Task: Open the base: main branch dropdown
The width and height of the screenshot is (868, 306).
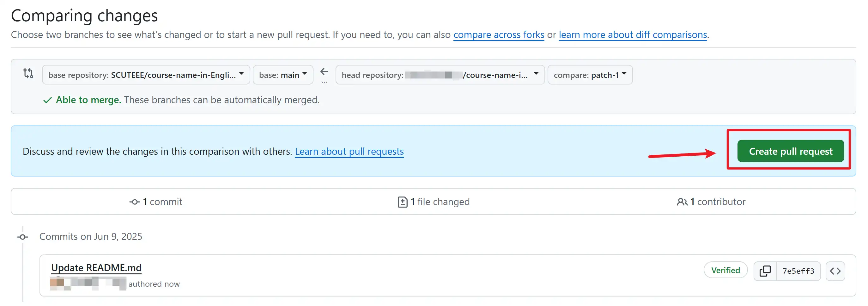Action: 283,75
